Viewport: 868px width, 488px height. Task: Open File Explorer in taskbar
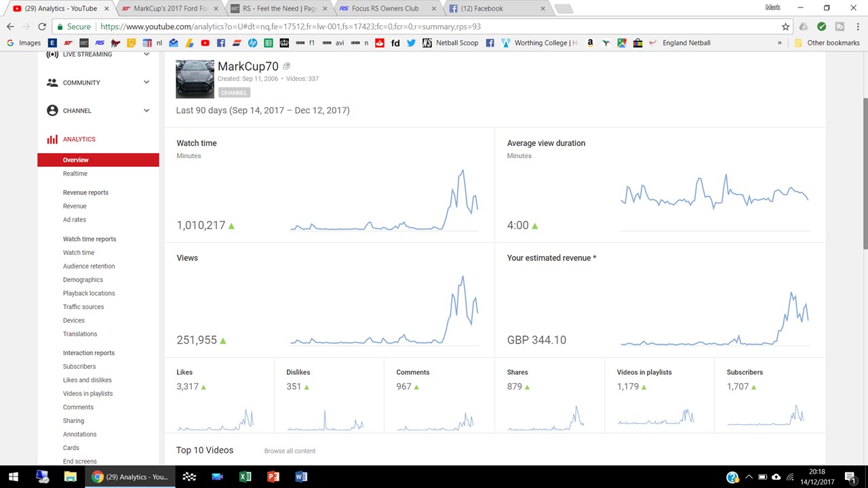(x=70, y=476)
